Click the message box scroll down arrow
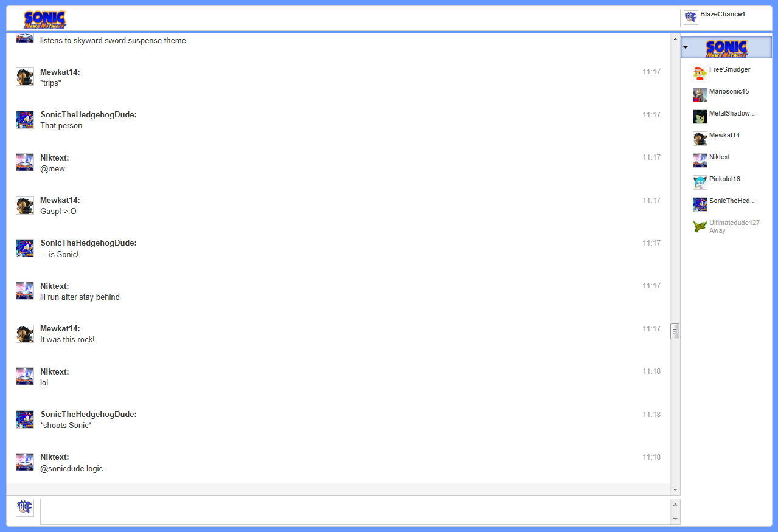 [674, 519]
